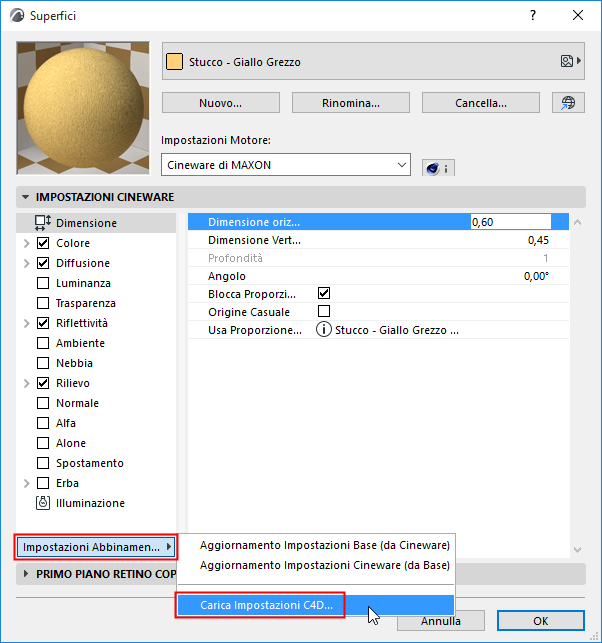Screen dimensions: 602x643
Task: Open the Cineware di MAXON engine dropdown
Action: coord(286,165)
